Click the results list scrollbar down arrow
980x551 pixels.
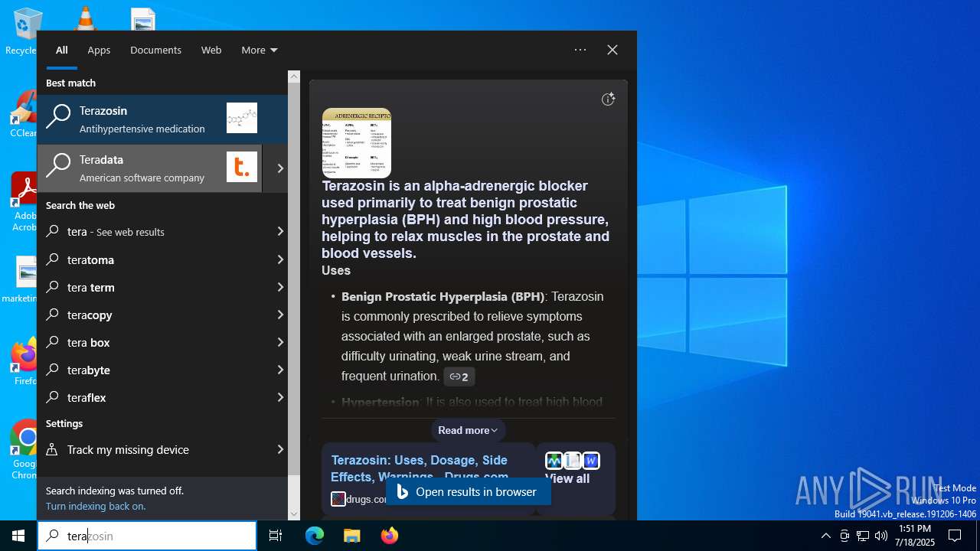point(294,514)
